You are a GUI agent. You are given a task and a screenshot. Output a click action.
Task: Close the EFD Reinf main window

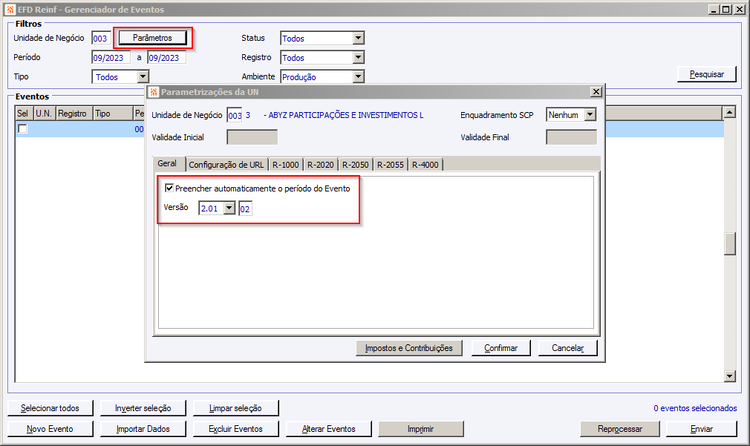(739, 9)
